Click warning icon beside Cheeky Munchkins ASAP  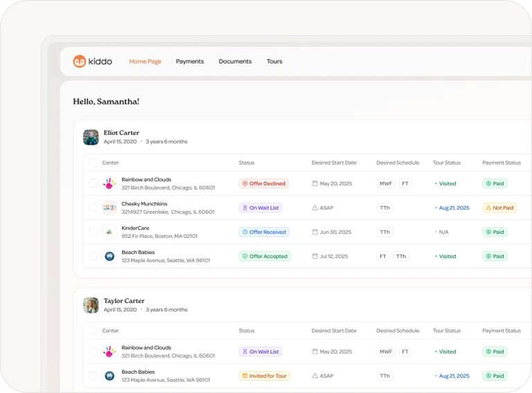point(315,208)
